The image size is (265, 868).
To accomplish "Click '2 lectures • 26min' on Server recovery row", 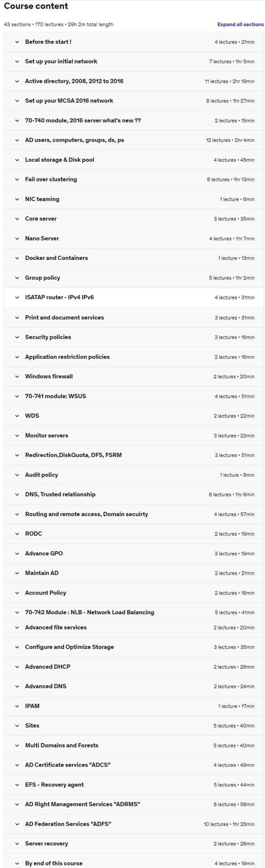I will click(234, 844).
